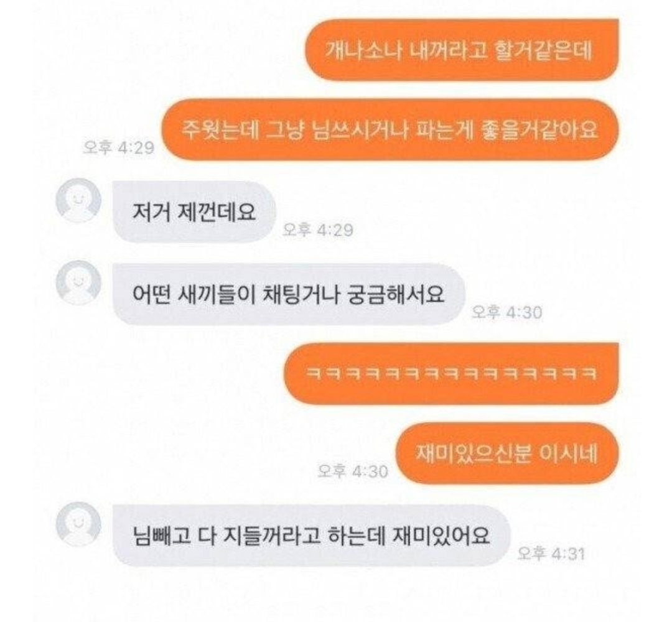Click '오후 4:30' timestamp after '궁금해서요' message
This screenshot has width=672, height=622.
click(x=507, y=312)
